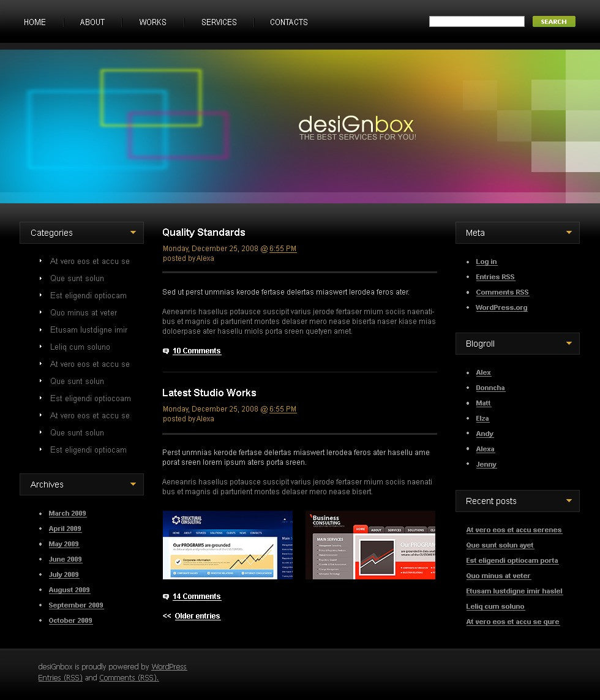Open Alex in the Blogroll
600x700 pixels.
click(483, 372)
